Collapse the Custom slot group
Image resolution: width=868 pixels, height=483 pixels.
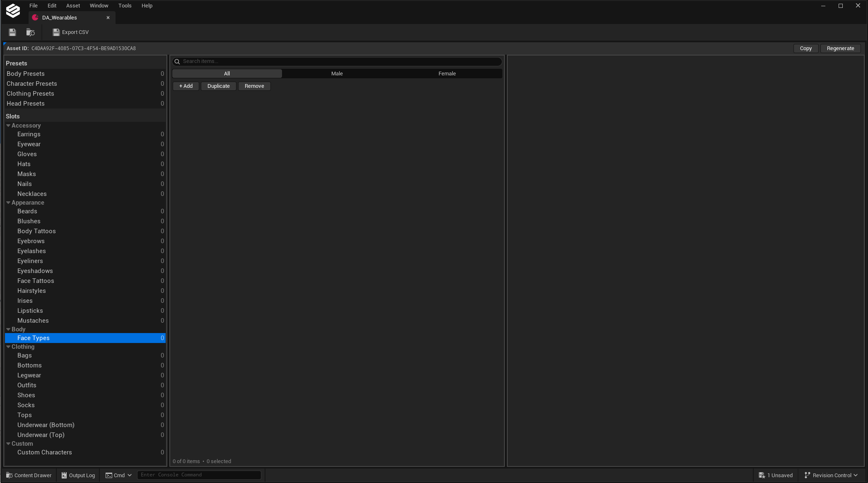(x=8, y=444)
